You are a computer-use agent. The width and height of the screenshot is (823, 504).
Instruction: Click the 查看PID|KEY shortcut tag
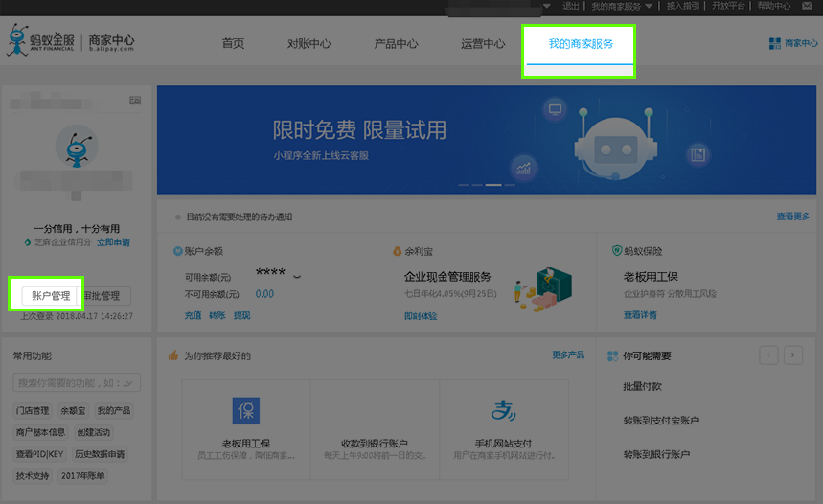39,454
